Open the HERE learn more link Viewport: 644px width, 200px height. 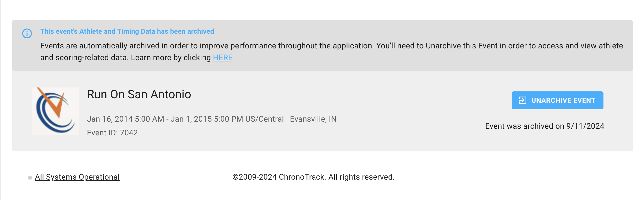[223, 58]
